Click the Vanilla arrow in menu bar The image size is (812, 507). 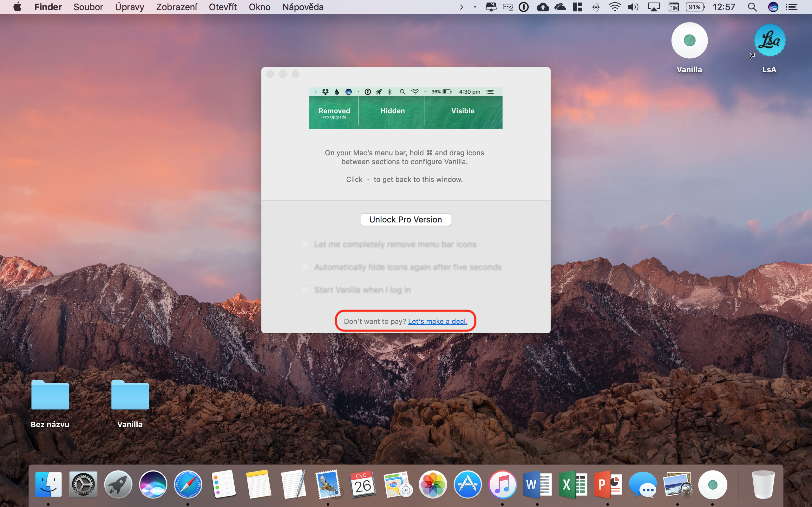coord(462,7)
